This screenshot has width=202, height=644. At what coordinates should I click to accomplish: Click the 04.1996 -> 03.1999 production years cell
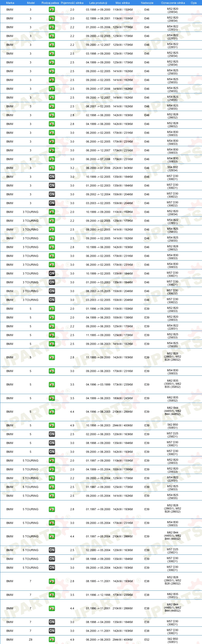coord(98,384)
